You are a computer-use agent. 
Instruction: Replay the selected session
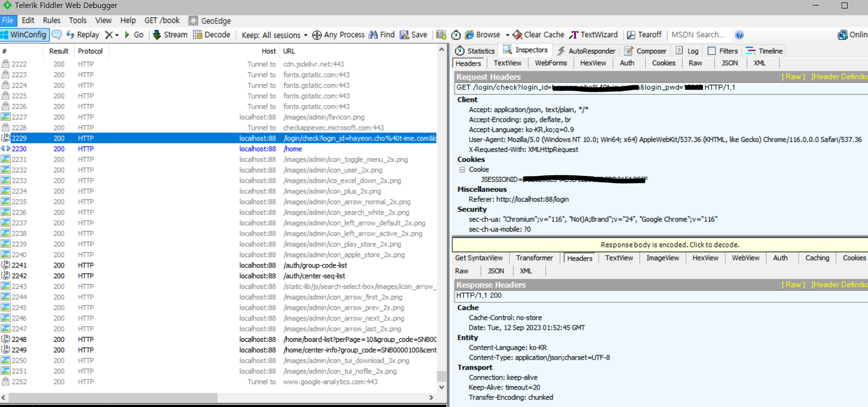click(x=83, y=34)
